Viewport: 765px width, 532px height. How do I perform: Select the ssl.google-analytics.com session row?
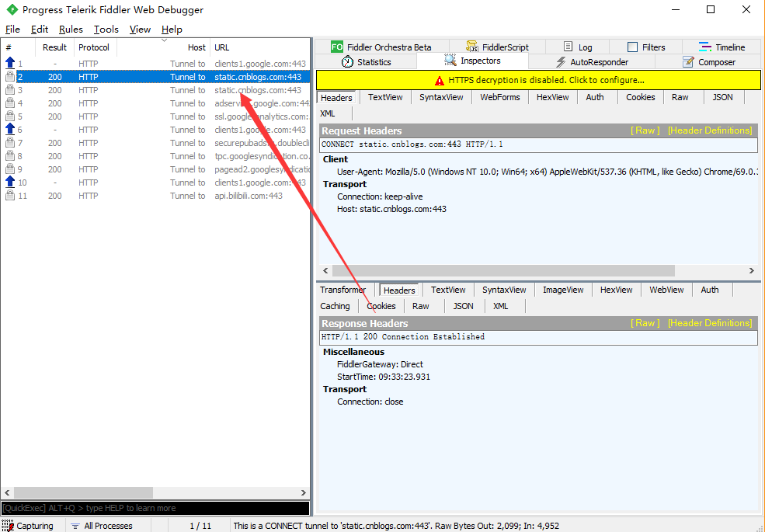pyautogui.click(x=155, y=116)
